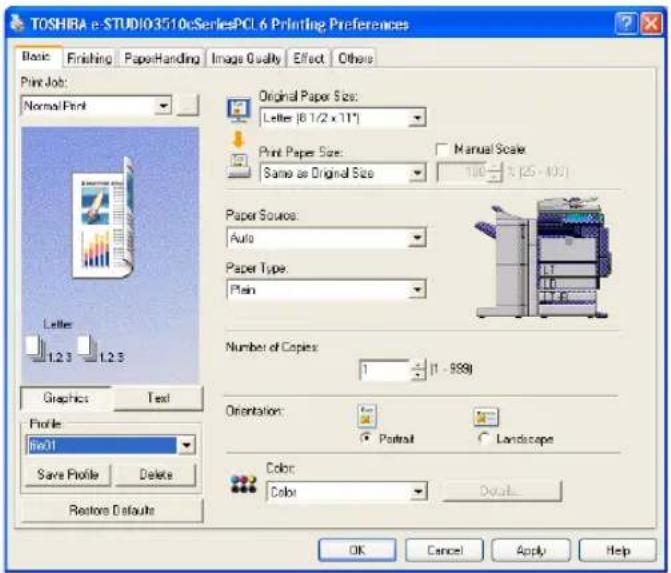This screenshot has width=671, height=573.
Task: Click the Paper Source label
Action: click(x=261, y=215)
